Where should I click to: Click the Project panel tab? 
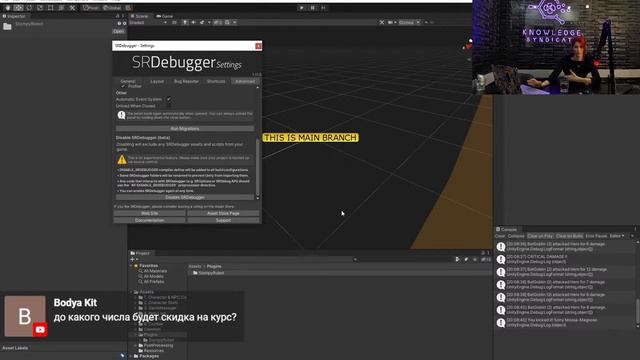point(140,253)
